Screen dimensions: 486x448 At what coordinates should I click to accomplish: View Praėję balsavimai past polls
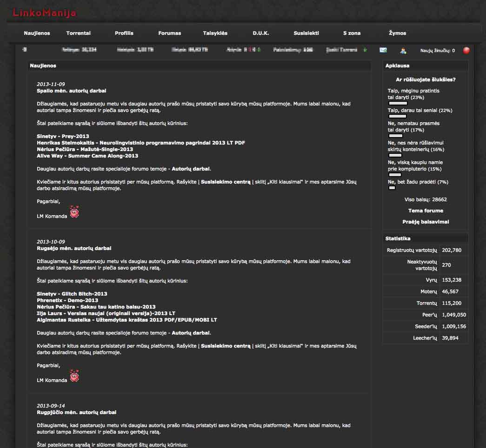point(425,222)
